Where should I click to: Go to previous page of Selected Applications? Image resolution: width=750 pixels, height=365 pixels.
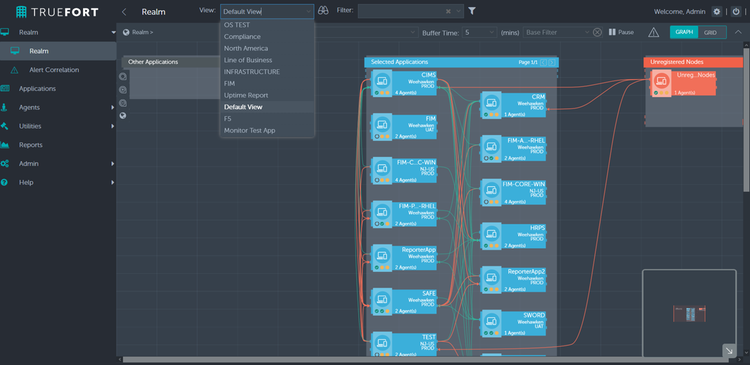coord(544,62)
